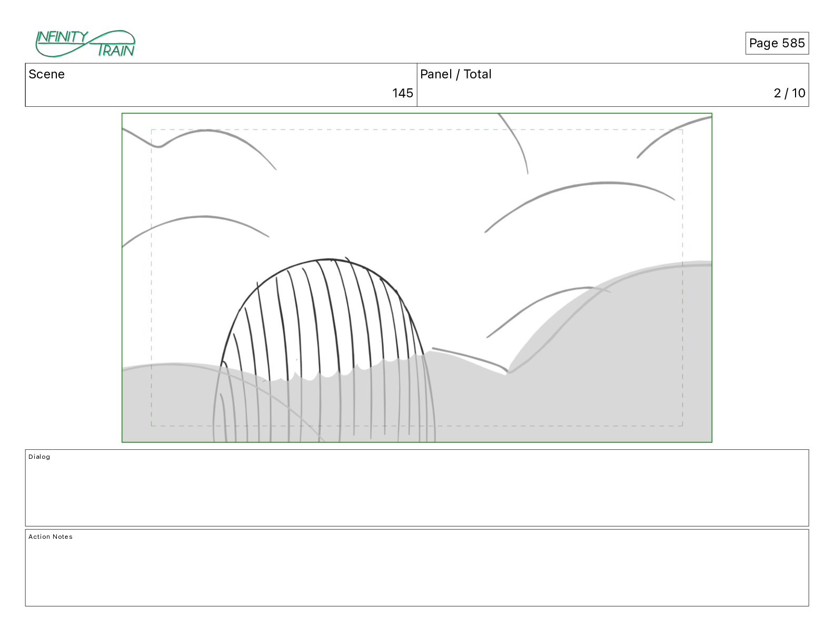Viewport: 834px width, 644px height.
Task: Click the Infinity Train logo
Action: 85,44
